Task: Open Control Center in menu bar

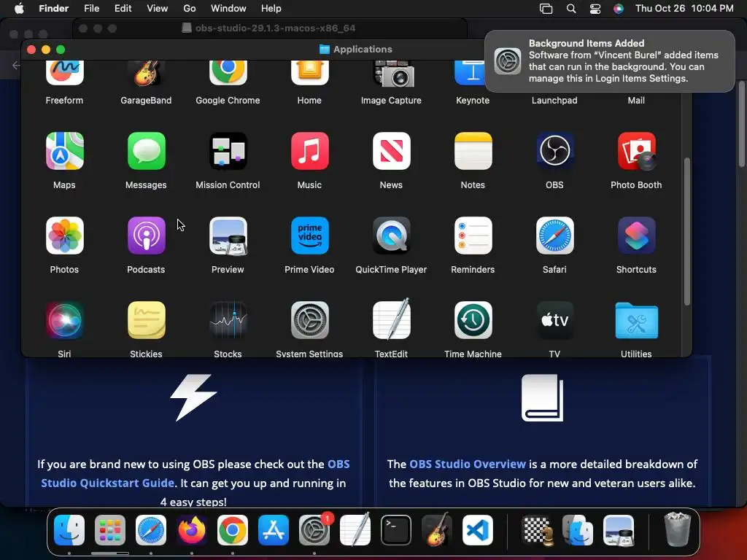Action: click(595, 9)
